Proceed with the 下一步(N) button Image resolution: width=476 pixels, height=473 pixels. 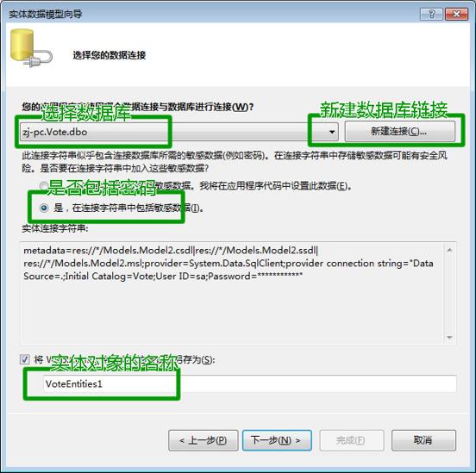277,440
